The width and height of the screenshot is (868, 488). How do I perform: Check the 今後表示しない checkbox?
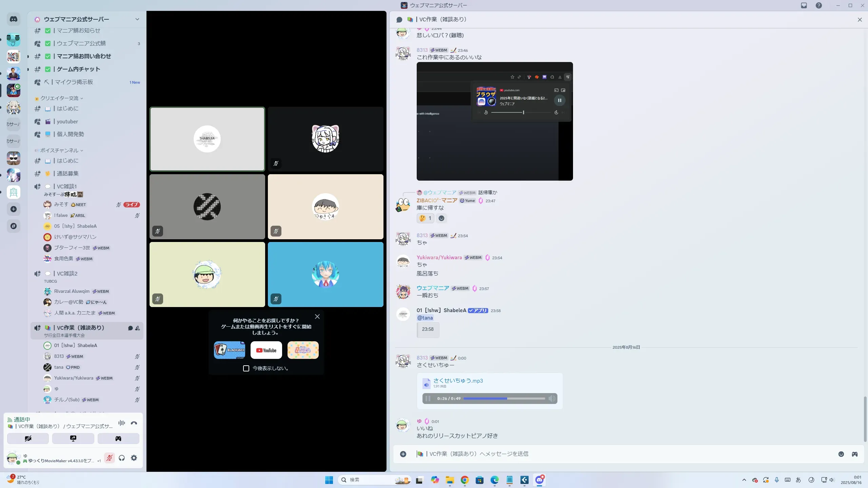246,368
